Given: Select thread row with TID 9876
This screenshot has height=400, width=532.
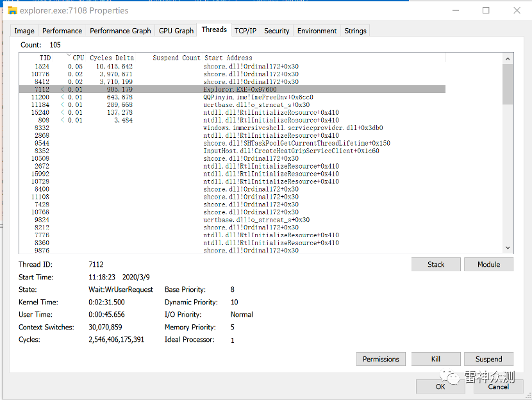Looking at the screenshot, I should point(232,251).
